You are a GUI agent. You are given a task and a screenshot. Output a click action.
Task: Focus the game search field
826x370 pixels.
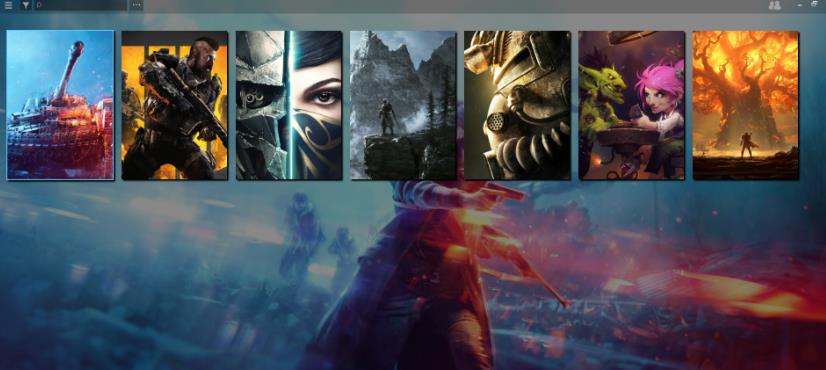click(80, 5)
